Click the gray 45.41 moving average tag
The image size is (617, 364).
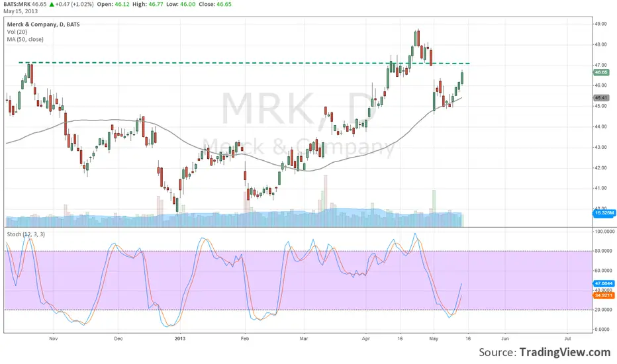(x=601, y=98)
